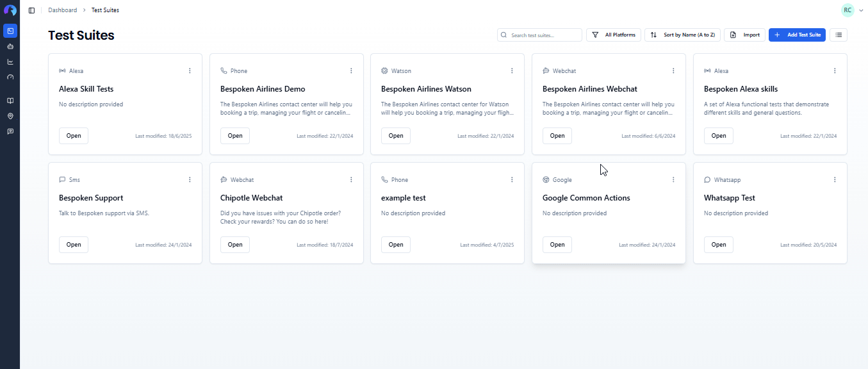Expand the All Platforms filter dropdown
Screen dimensions: 868x369
[x=614, y=35]
